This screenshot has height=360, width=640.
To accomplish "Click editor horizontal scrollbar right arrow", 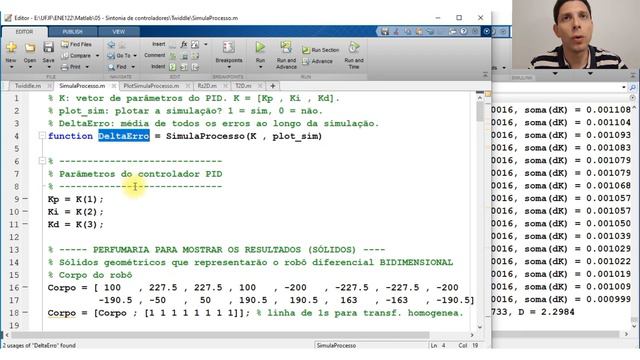I will pyautogui.click(x=472, y=335).
